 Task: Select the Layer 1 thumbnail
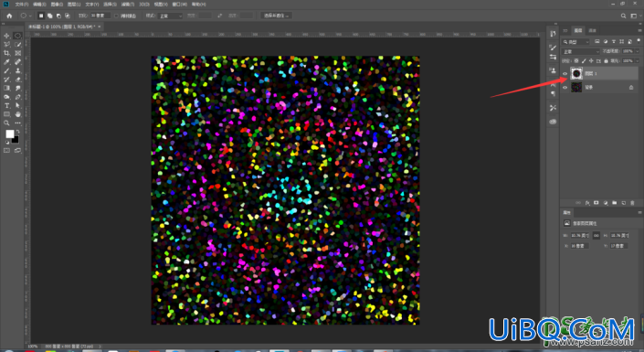click(576, 74)
